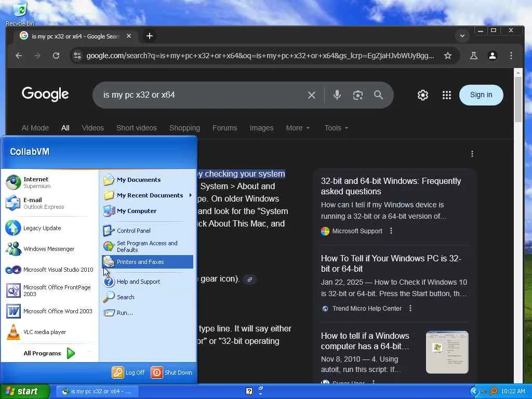Open Trend Micro Help Center options dots
This screenshot has width=532, height=399.
pyautogui.click(x=410, y=308)
